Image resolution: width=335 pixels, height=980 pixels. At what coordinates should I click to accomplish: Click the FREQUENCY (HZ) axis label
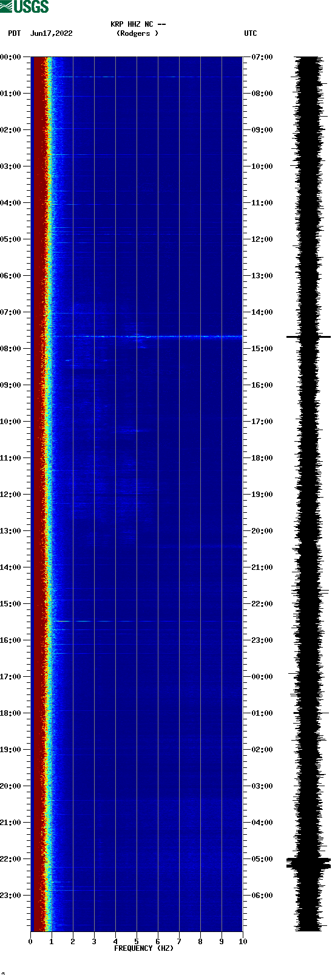[x=144, y=948]
